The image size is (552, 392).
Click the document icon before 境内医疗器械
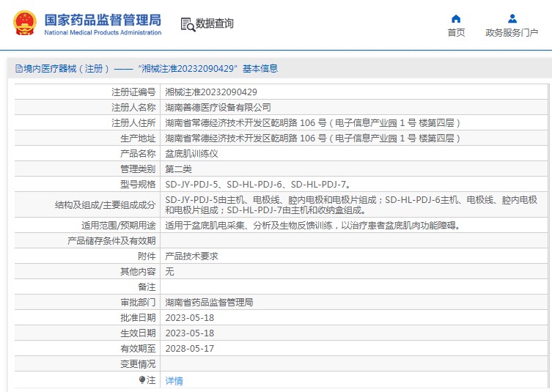[18, 69]
